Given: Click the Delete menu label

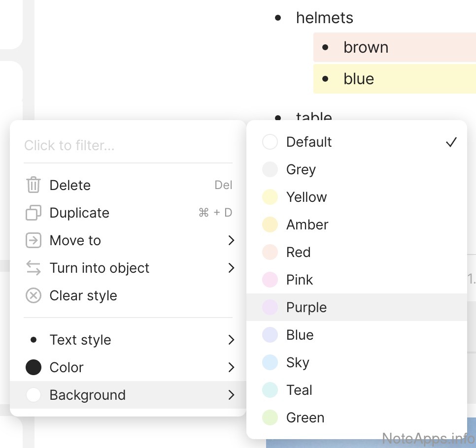Looking at the screenshot, I should point(70,186).
